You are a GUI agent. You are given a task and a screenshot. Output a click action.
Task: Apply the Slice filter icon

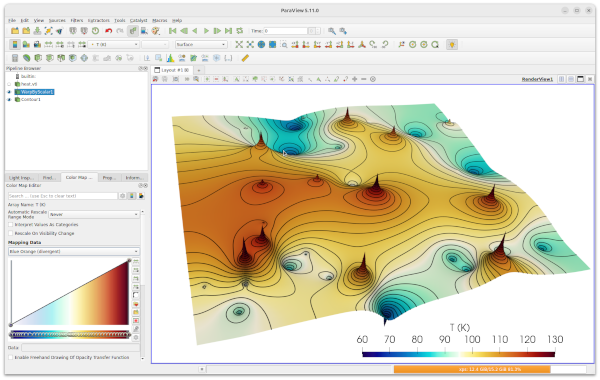(49, 58)
